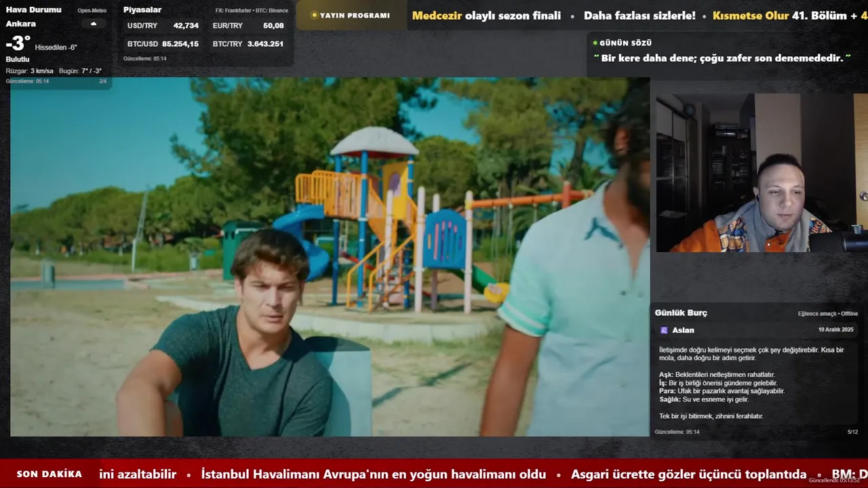Click 'Tek bir işi bitirmek' closing line
Screen dimensions: 868x488
tap(711, 416)
